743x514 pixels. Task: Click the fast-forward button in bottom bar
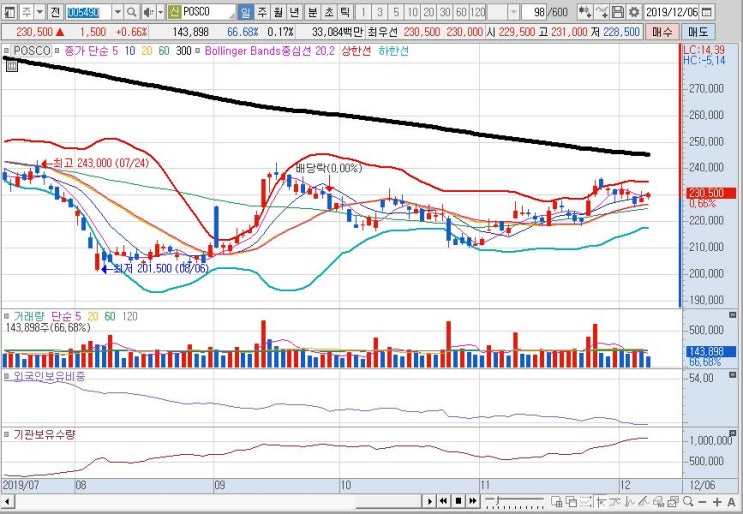472,501
